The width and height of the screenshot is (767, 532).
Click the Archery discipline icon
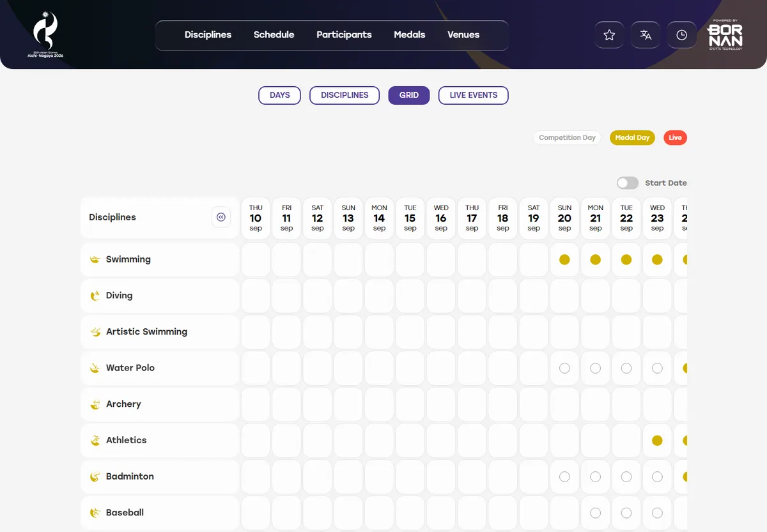pos(95,404)
